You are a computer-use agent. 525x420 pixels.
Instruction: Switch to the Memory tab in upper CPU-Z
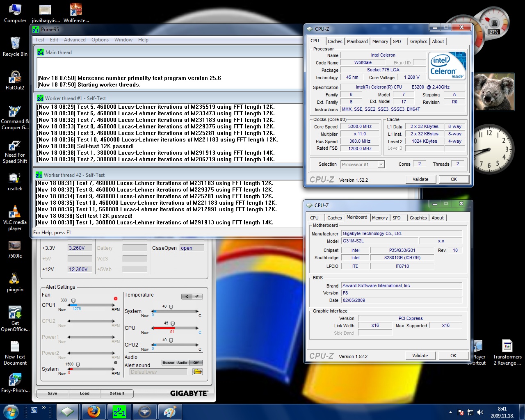point(380,41)
